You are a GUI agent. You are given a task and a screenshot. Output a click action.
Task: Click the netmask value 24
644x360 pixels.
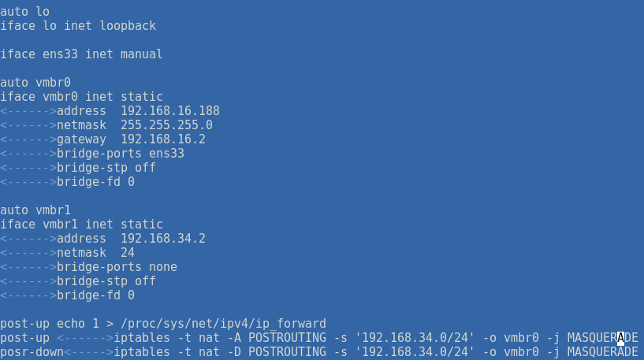[x=128, y=252]
